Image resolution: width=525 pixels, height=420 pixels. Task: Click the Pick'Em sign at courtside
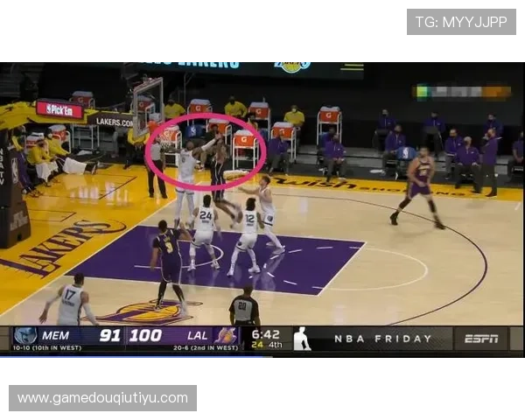pos(59,110)
